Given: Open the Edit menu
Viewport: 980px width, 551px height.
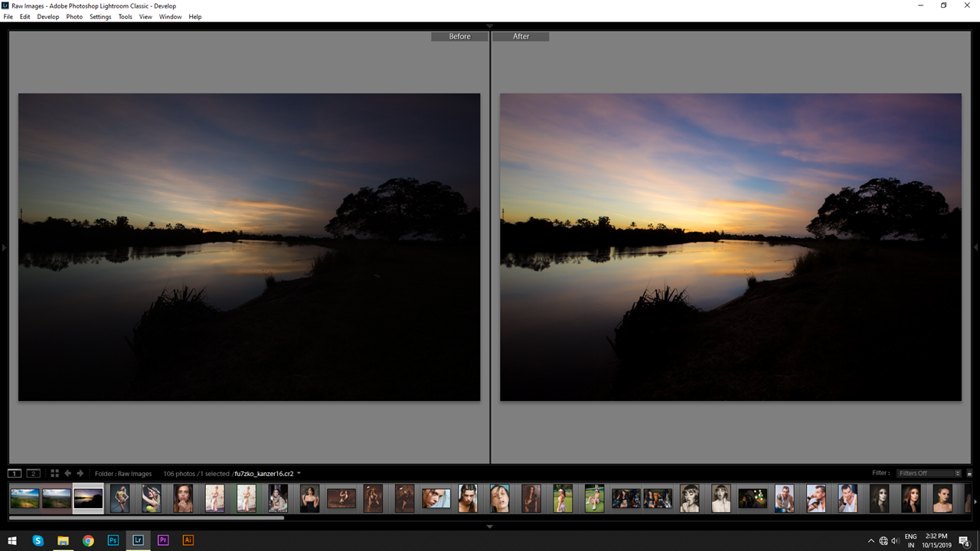Looking at the screenshot, I should click(25, 17).
